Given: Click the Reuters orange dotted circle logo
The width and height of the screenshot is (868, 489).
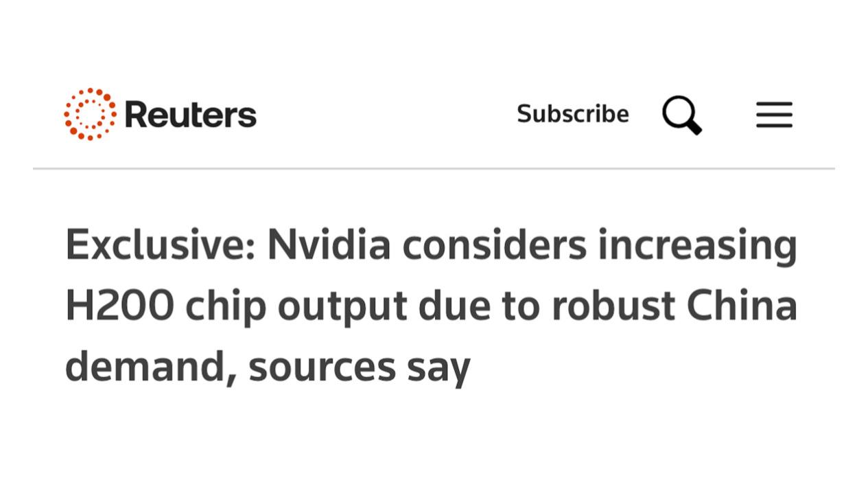Looking at the screenshot, I should tap(90, 114).
